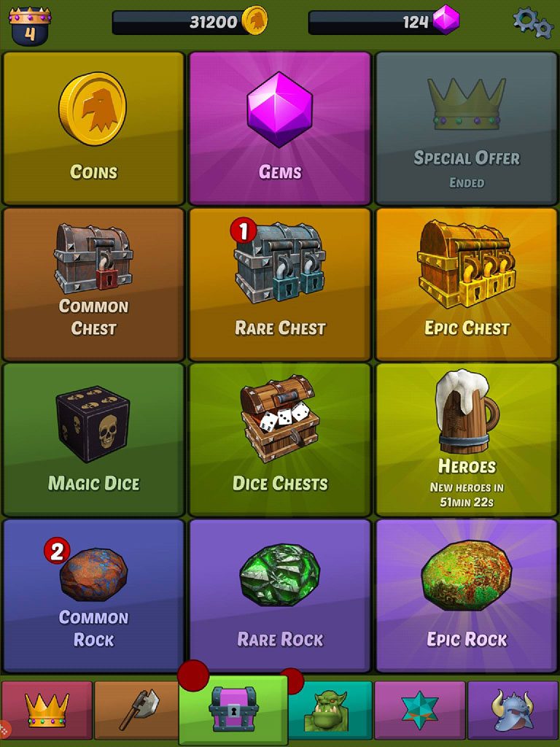
Task: Switch to the green orc tab
Action: (x=330, y=711)
